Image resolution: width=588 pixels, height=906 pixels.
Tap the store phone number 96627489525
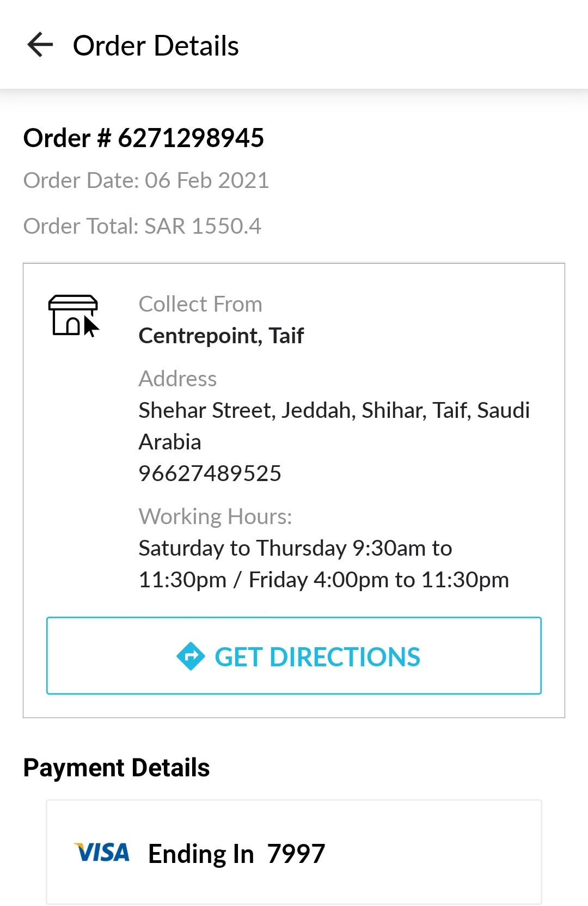tap(210, 473)
